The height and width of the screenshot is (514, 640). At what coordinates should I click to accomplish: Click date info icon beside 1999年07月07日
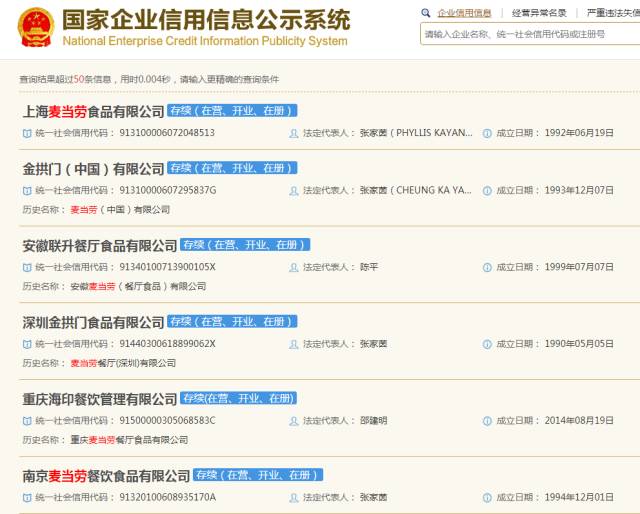tap(487, 267)
